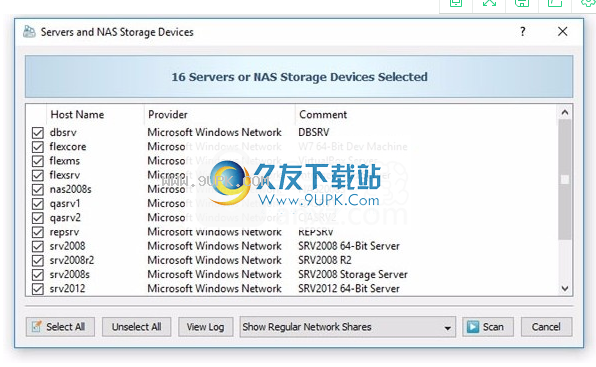596x367 pixels.
Task: Toggle checkbox for qasrv1
Action: coord(38,204)
